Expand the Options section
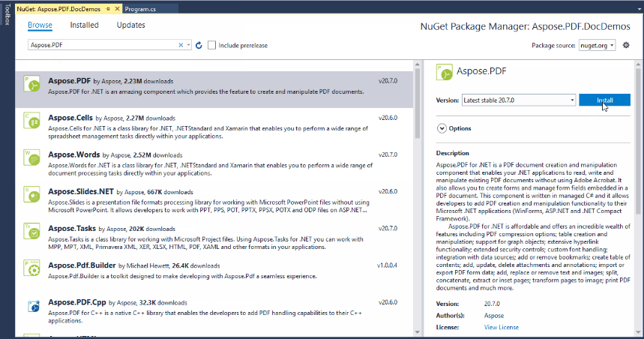Screen dimensions: 644x339 pos(442,128)
